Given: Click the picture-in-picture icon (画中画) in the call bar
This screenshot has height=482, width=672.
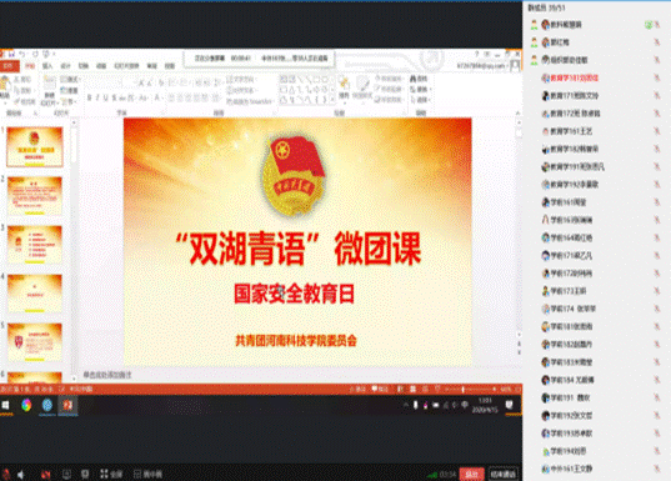Looking at the screenshot, I should tap(137, 474).
